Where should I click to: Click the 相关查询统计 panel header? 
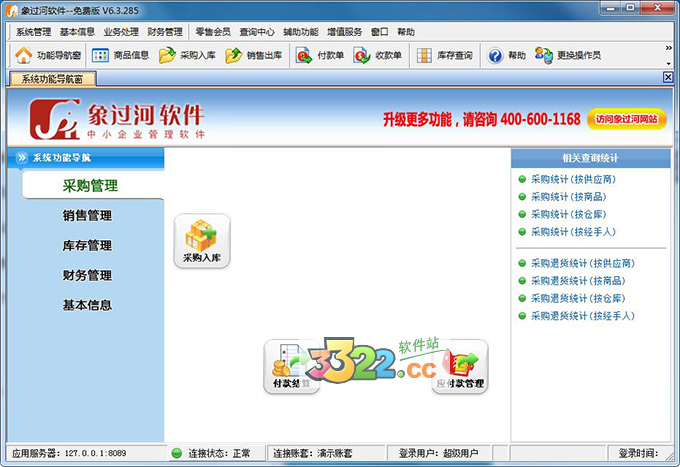click(591, 158)
